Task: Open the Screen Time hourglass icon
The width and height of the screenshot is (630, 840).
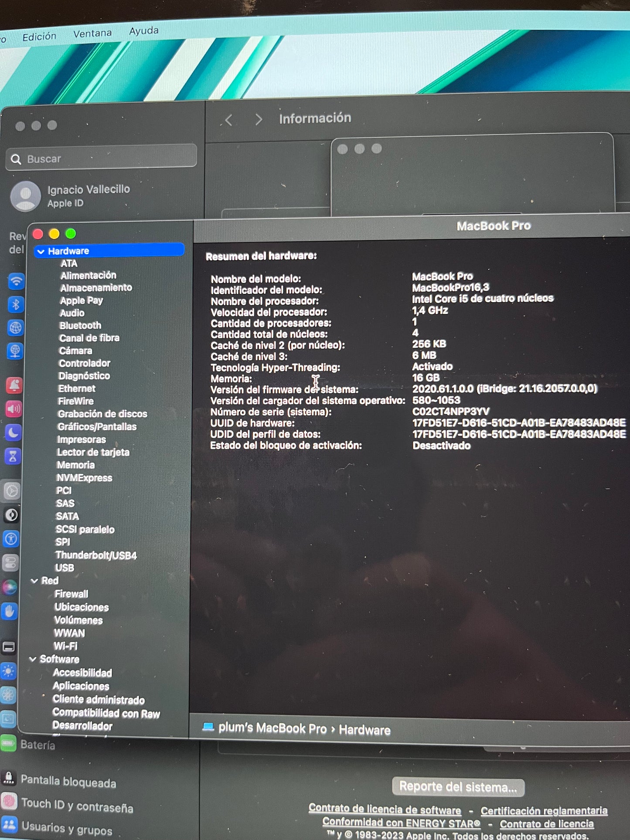Action: pyautogui.click(x=13, y=456)
